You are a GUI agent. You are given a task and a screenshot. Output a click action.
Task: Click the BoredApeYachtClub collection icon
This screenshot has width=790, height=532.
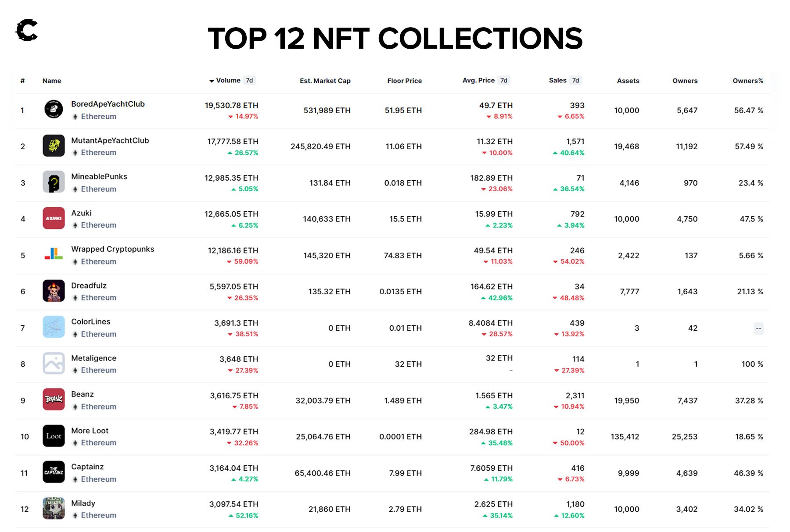tap(54, 109)
